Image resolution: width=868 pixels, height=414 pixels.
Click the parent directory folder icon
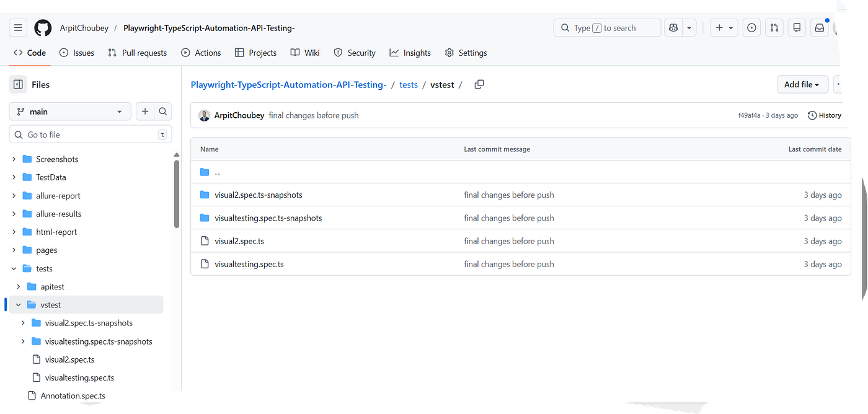tap(205, 172)
